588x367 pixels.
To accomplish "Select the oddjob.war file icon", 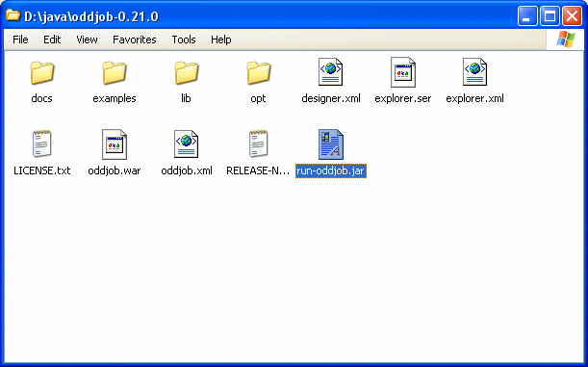I will tap(115, 144).
